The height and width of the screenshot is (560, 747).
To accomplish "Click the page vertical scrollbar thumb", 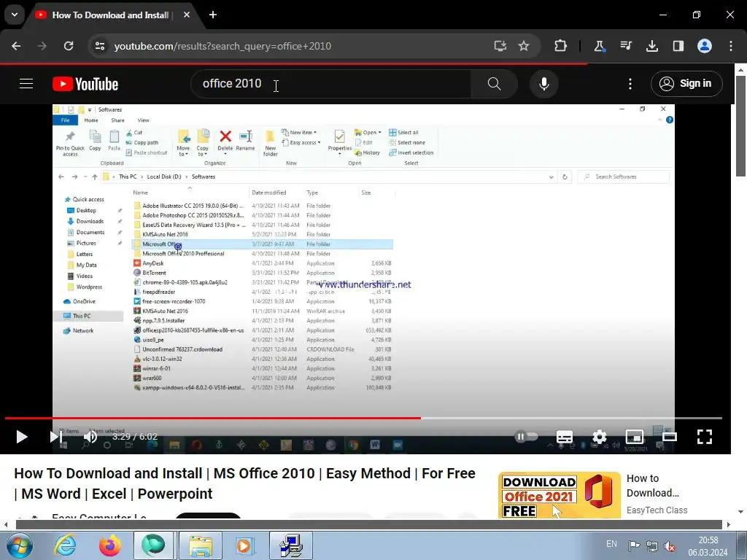I will (741, 125).
